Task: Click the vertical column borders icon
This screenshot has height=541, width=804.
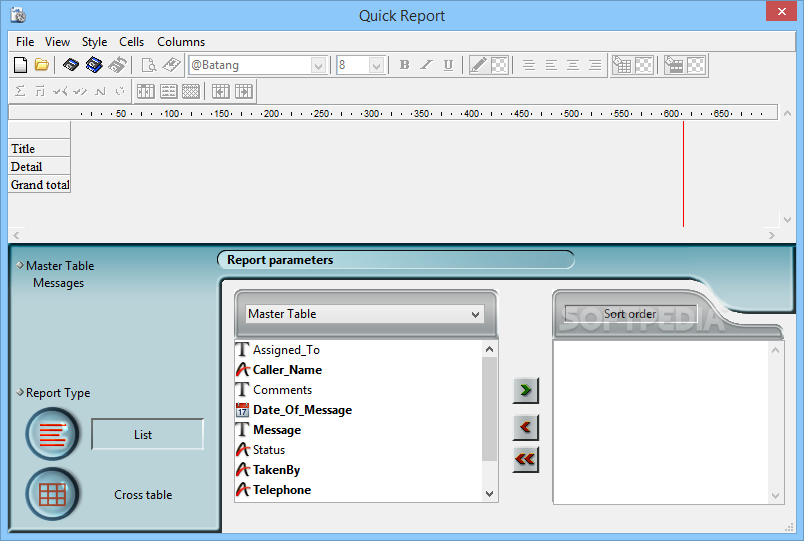Action: click(x=146, y=91)
